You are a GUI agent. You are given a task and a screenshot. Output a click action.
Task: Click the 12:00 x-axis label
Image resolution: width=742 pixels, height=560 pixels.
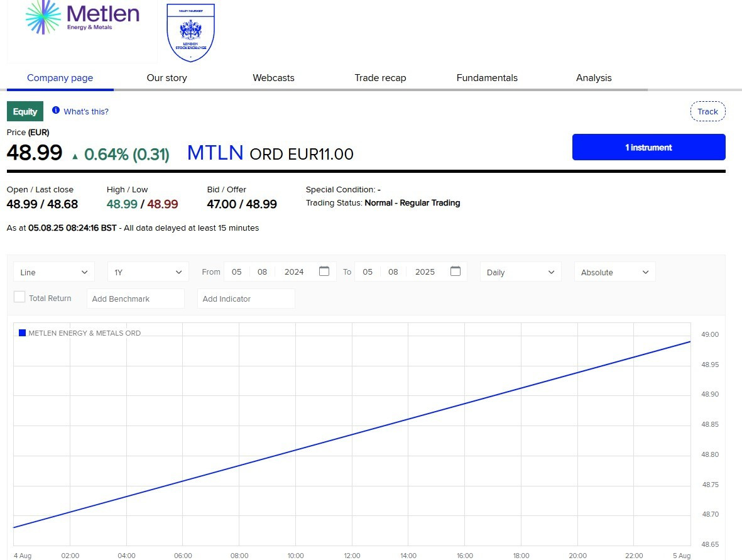352,555
